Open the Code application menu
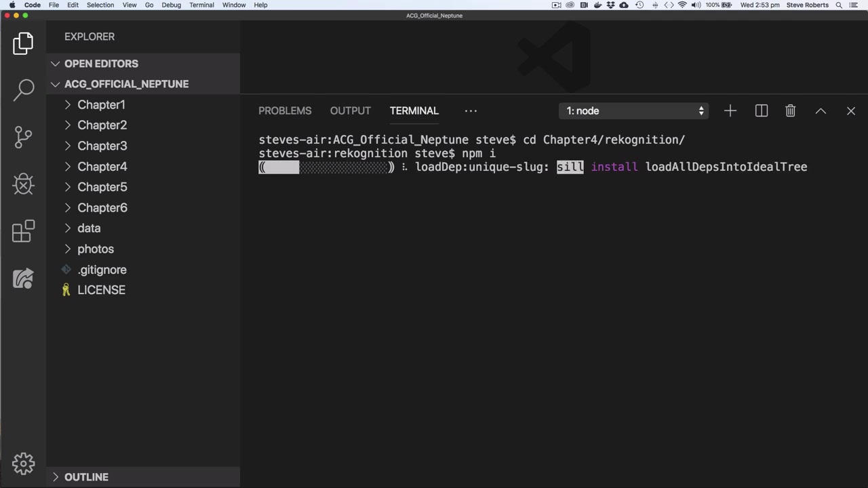Viewport: 868px width, 488px height. click(x=33, y=5)
